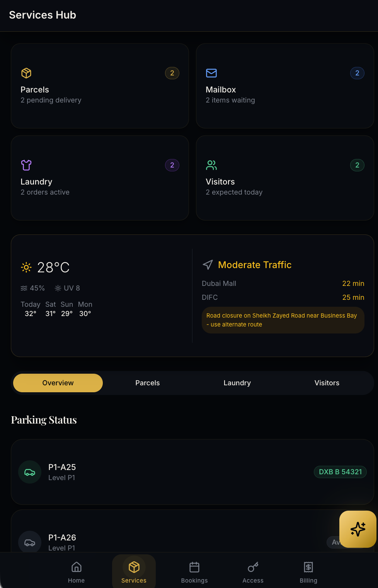This screenshot has width=378, height=588.
Task: Click the Parcels count badge
Action: coord(172,73)
